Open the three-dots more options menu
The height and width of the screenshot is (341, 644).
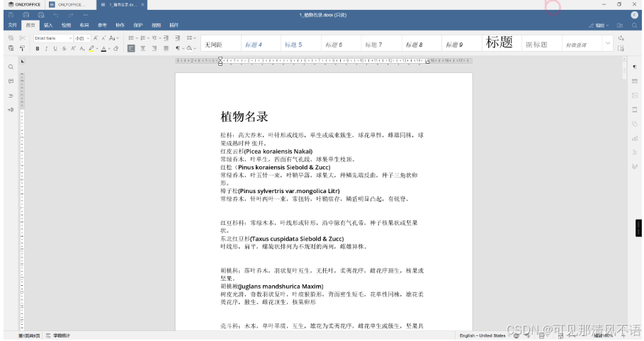[x=86, y=15]
